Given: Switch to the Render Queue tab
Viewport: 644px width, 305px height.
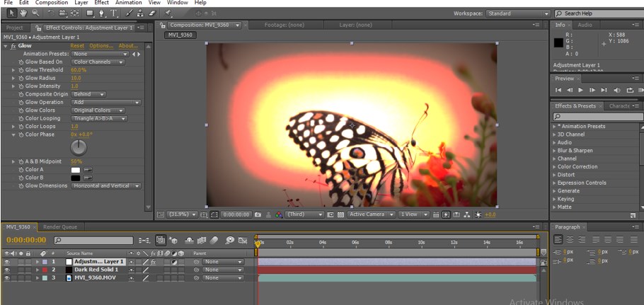Looking at the screenshot, I should click(60, 227).
